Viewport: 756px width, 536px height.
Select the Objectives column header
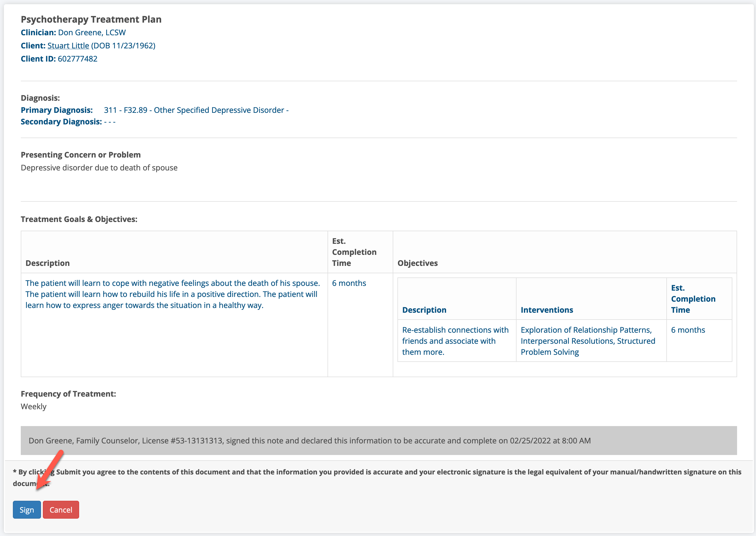tap(417, 263)
